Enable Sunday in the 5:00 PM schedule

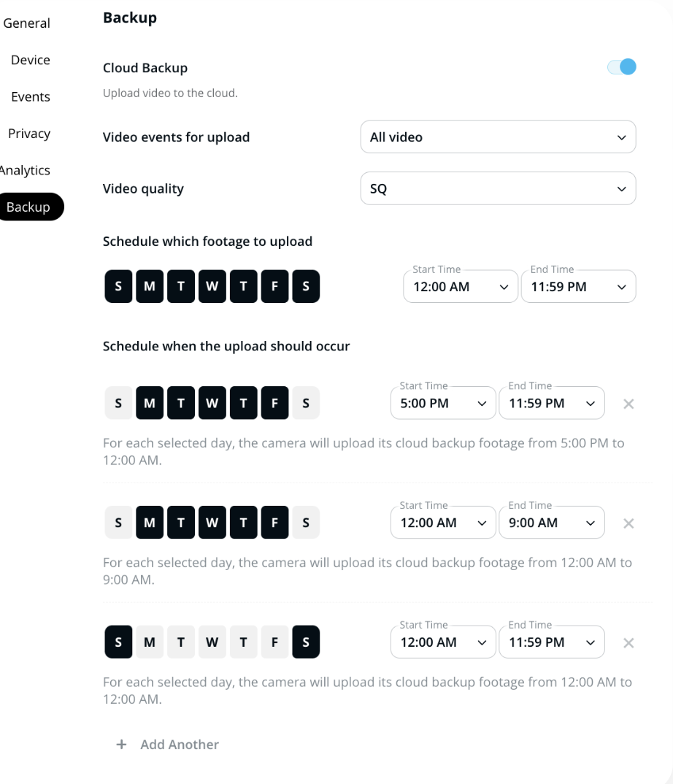coord(118,404)
